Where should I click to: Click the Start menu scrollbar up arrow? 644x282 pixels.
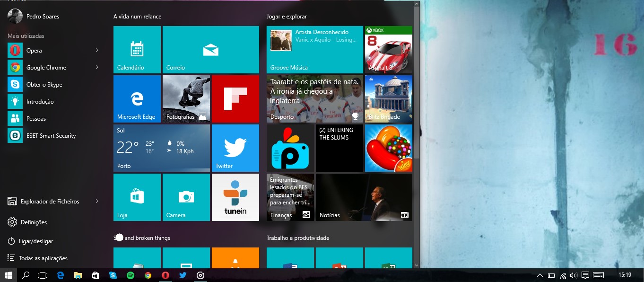(417, 4)
